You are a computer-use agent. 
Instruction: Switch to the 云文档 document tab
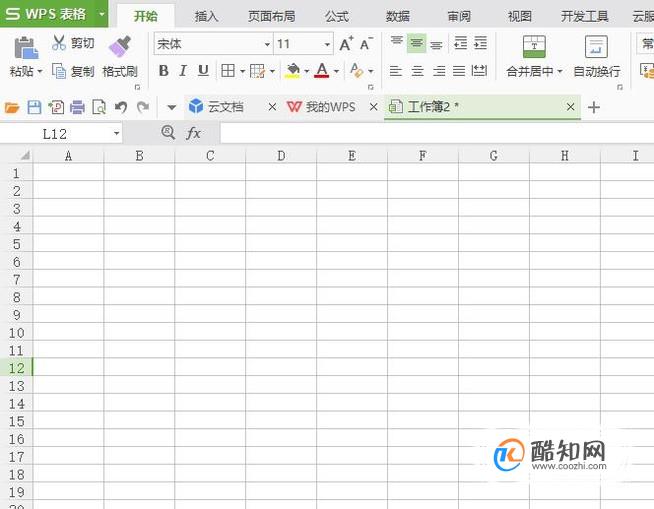coord(226,107)
